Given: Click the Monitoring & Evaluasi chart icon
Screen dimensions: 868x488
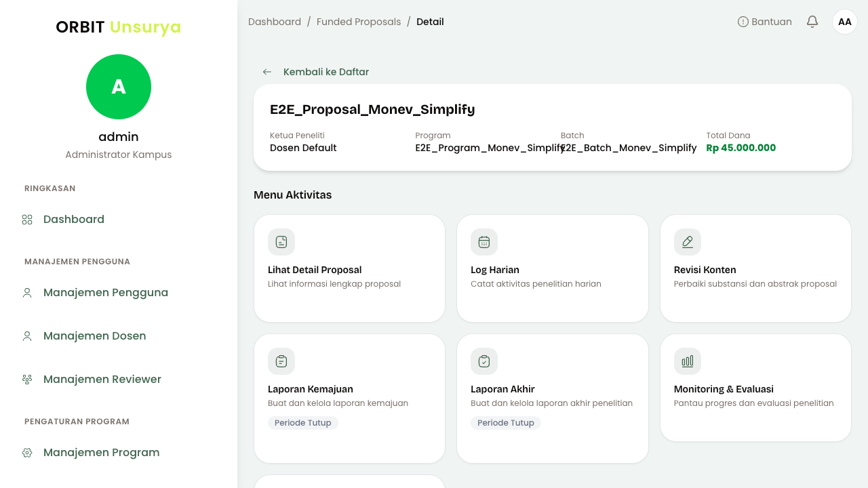Looking at the screenshot, I should (688, 361).
